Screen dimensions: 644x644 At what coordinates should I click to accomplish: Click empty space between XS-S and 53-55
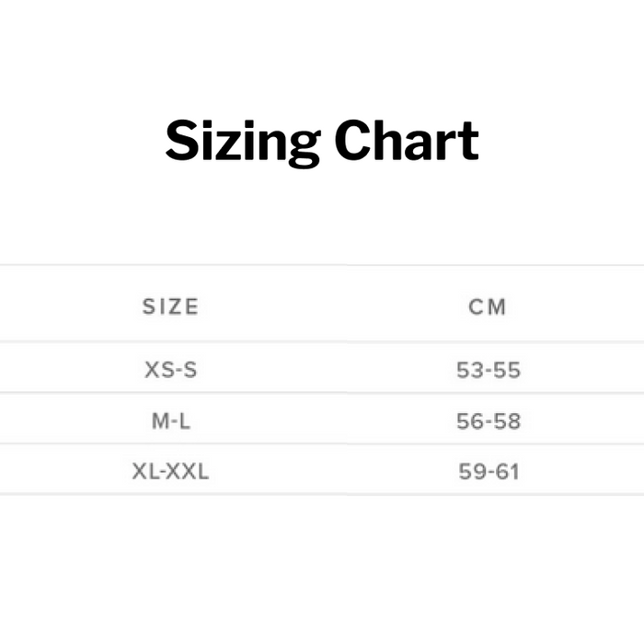click(331, 370)
